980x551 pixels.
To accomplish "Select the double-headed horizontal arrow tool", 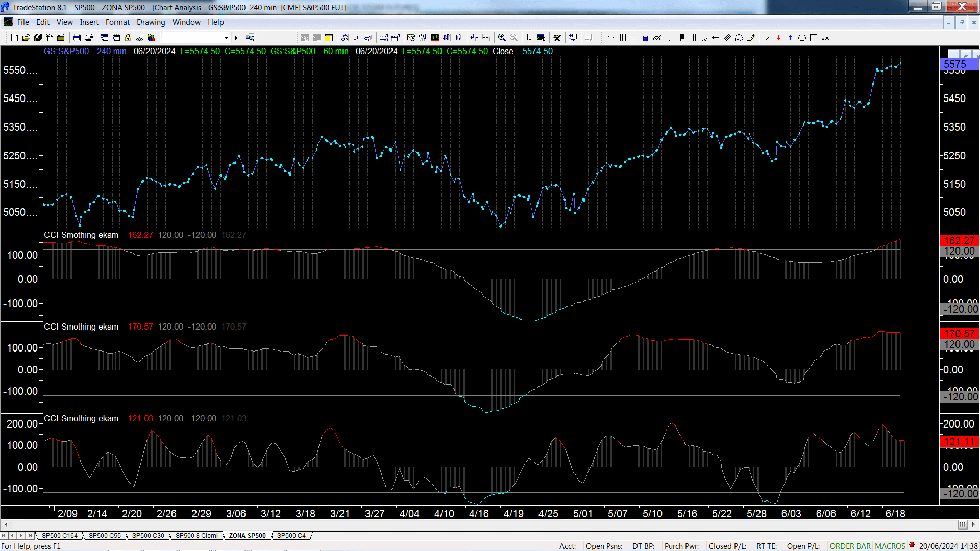I will [x=716, y=38].
